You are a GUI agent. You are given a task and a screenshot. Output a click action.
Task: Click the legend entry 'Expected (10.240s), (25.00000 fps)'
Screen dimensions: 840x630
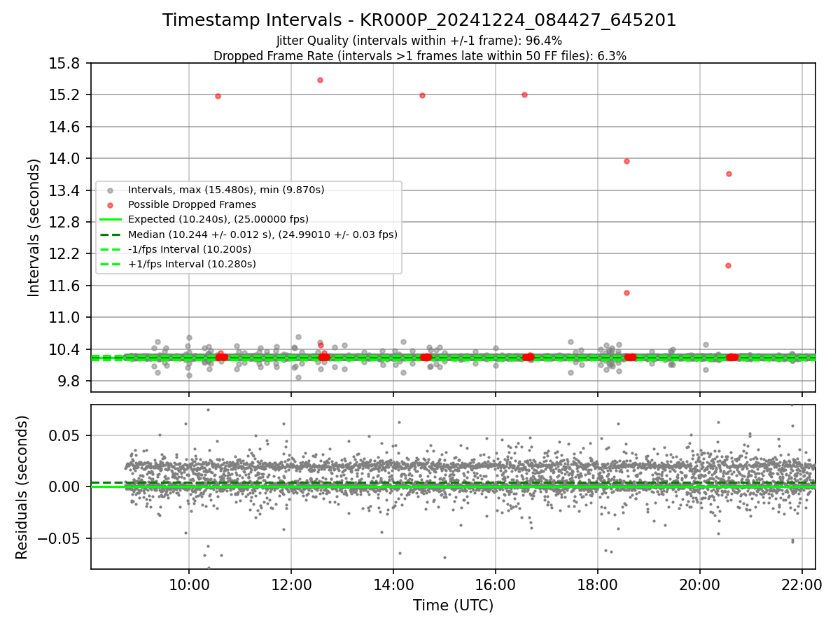pyautogui.click(x=218, y=219)
